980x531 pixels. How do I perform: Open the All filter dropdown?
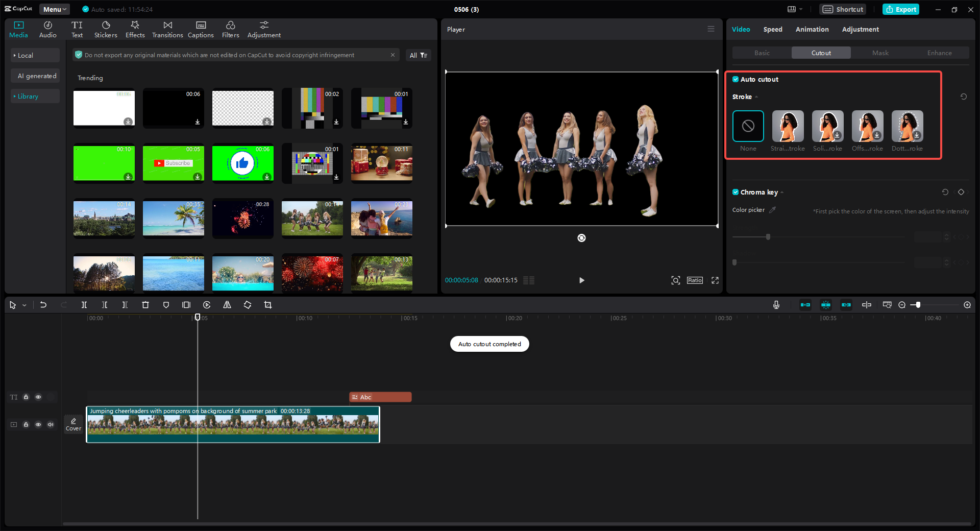(x=418, y=55)
